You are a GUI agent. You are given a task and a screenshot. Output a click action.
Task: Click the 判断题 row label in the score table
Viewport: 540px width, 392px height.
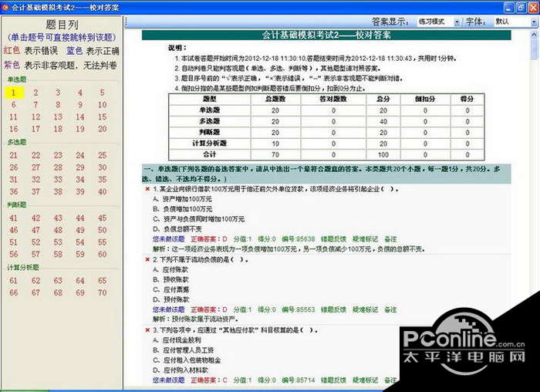coord(209,132)
